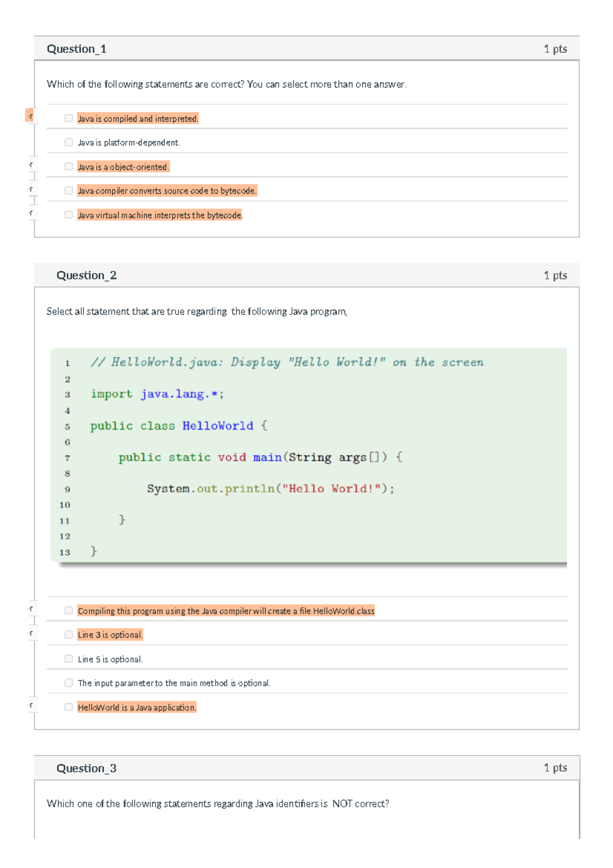Click the System.out.println code line

pyautogui.click(x=271, y=489)
